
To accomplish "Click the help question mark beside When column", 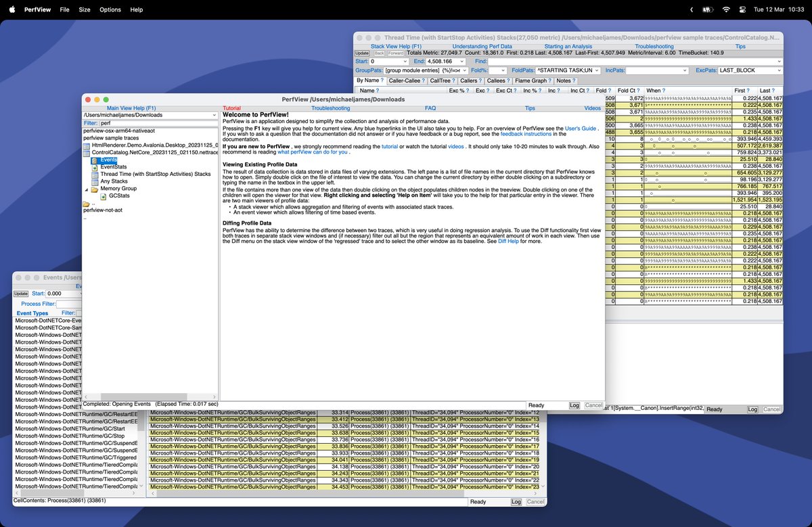I will (663, 91).
